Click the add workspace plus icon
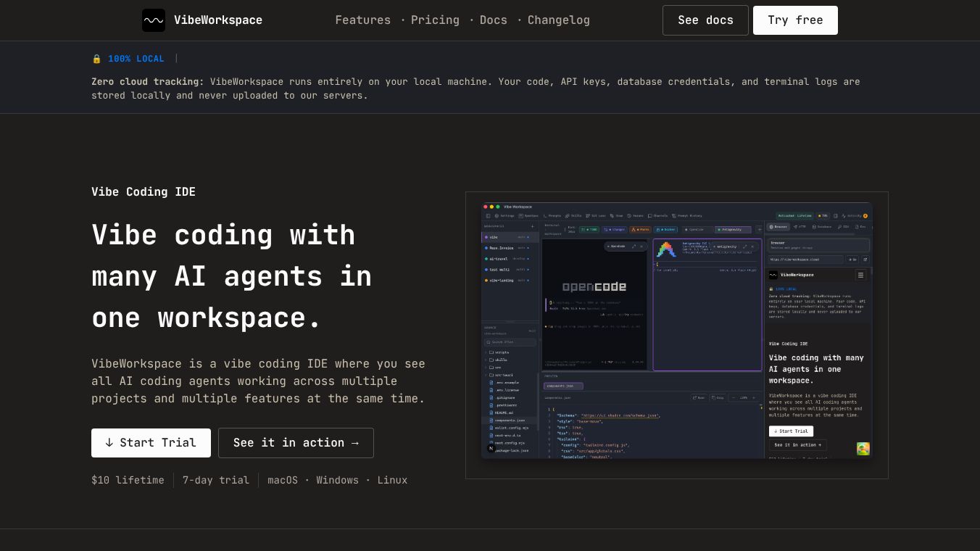Viewport: 980px width, 551px height. coord(533,226)
